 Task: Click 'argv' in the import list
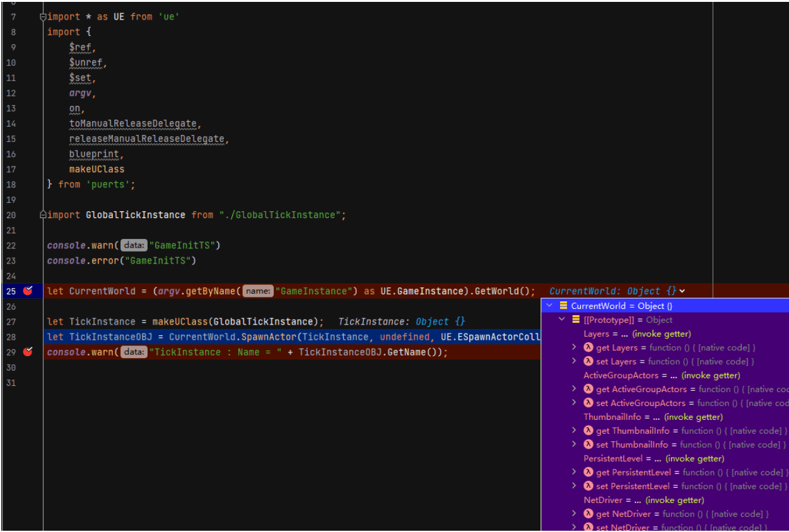81,93
